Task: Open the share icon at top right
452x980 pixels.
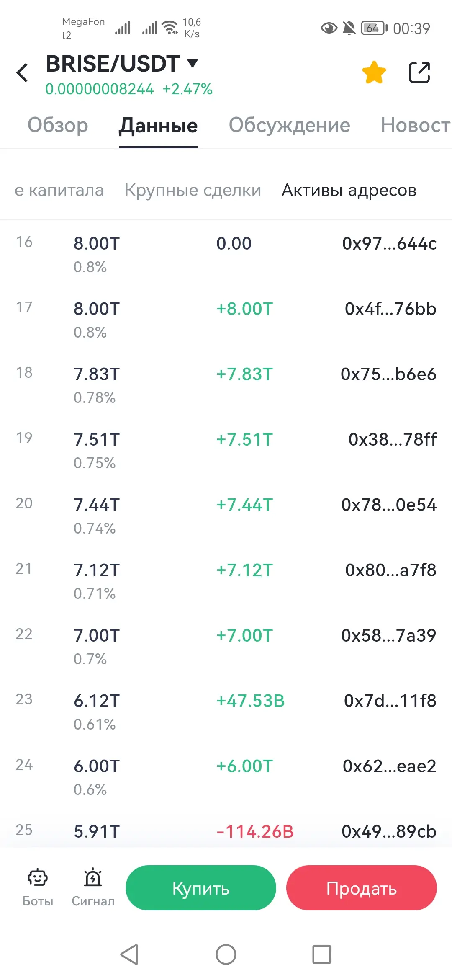Action: click(419, 72)
